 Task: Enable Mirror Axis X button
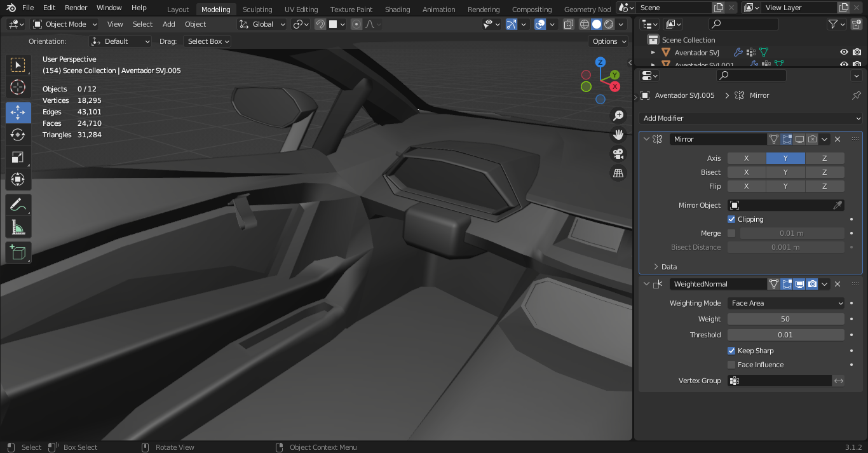747,158
